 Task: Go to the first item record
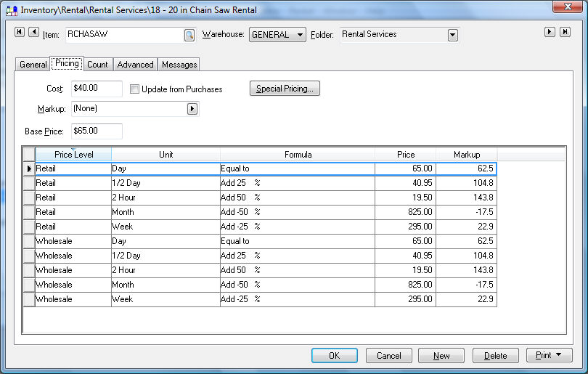[x=20, y=32]
